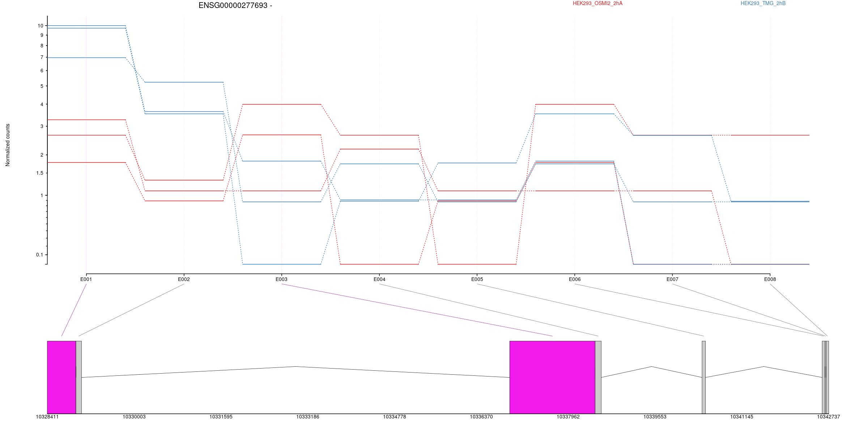This screenshot has width=868, height=434.
Task: Click the narrow gray exon bar near 10339553
Action: click(704, 377)
